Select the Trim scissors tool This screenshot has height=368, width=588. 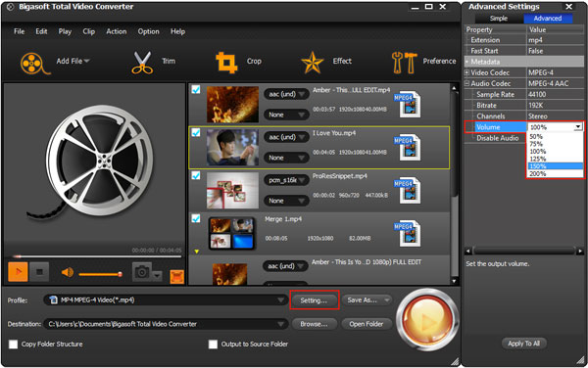(142, 63)
